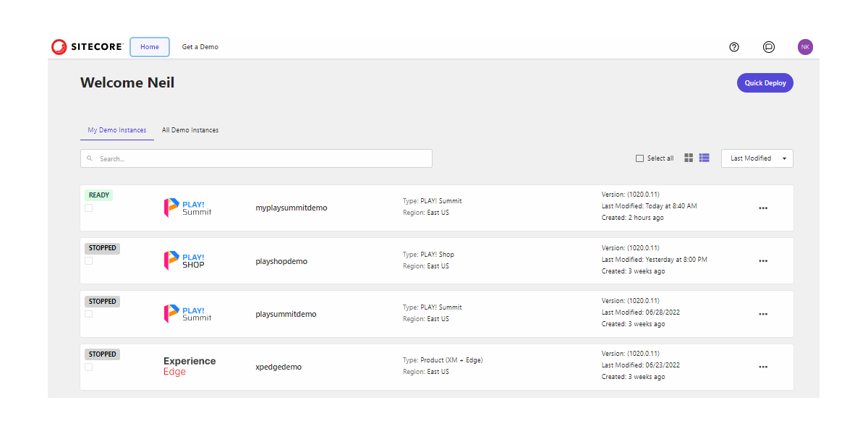
Task: Open the Get a Demo menu item
Action: (x=200, y=47)
